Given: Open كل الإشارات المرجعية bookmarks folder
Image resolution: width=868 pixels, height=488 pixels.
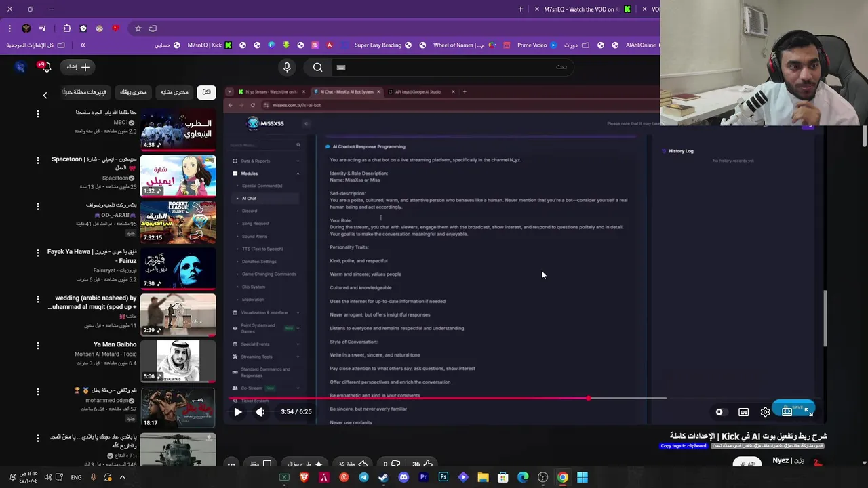Looking at the screenshot, I should coord(35,45).
